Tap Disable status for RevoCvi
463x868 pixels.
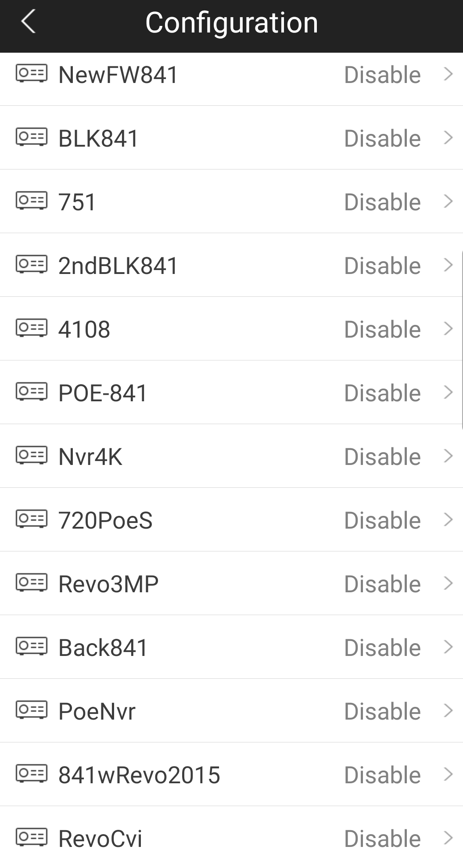[382, 839]
